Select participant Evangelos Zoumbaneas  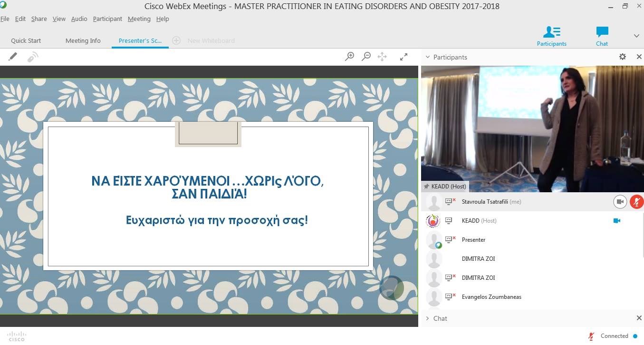(491, 297)
